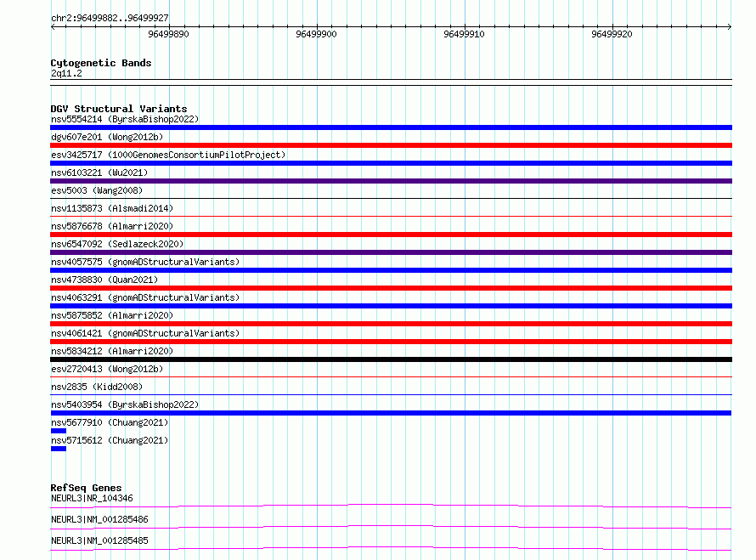This screenshot has height=560, width=756.
Task: Click ruler position 96499920 label
Action: tap(612, 34)
